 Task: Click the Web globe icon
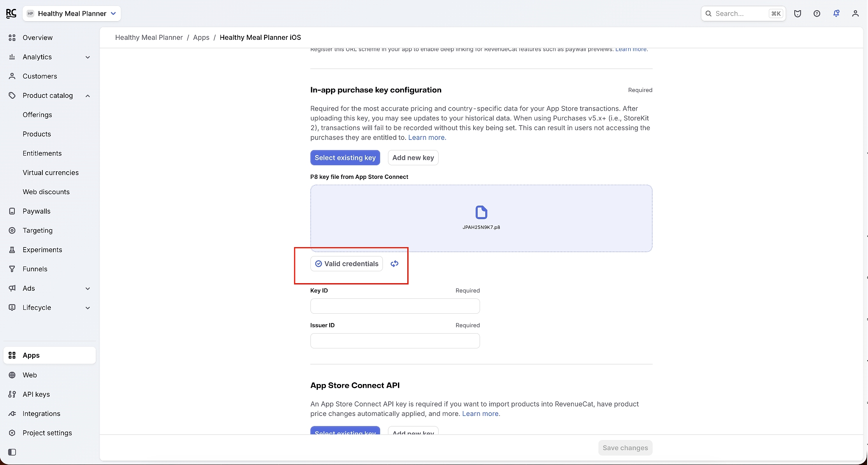12,375
